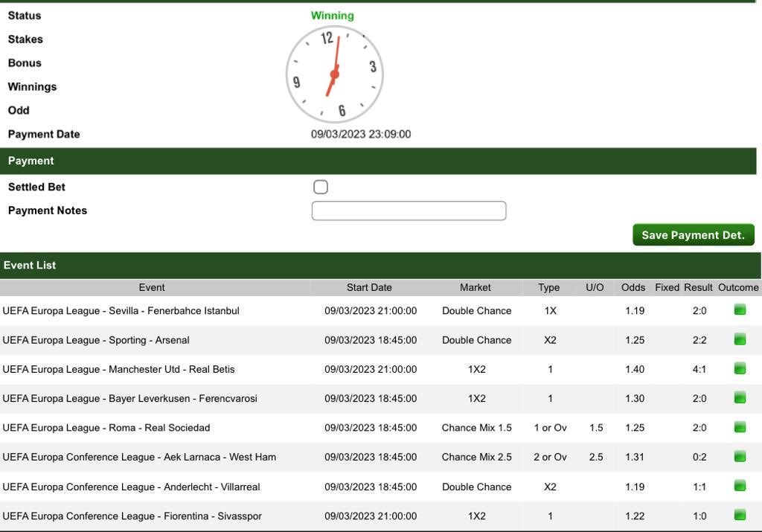
Task: Click odds 1.40 for Manchester Utd match
Action: coord(635,369)
